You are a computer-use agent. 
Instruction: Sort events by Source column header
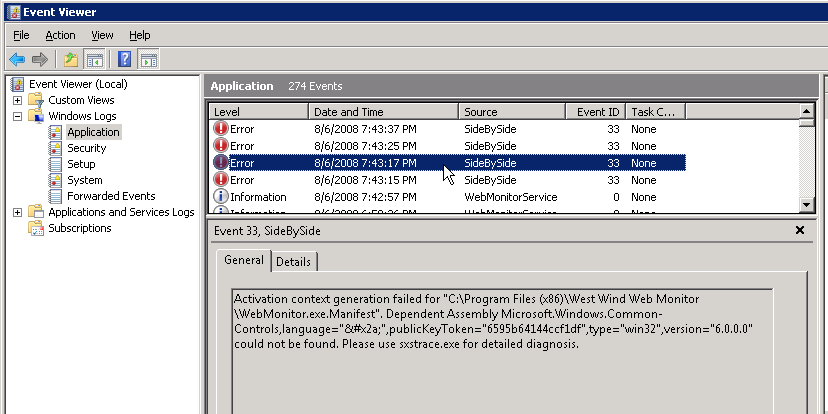click(x=511, y=112)
